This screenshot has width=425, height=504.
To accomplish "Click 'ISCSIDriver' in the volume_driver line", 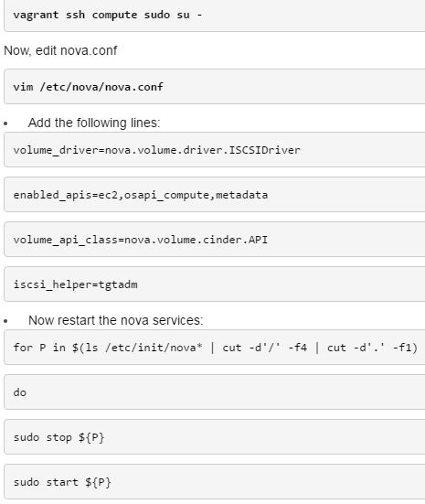I will tap(264, 150).
